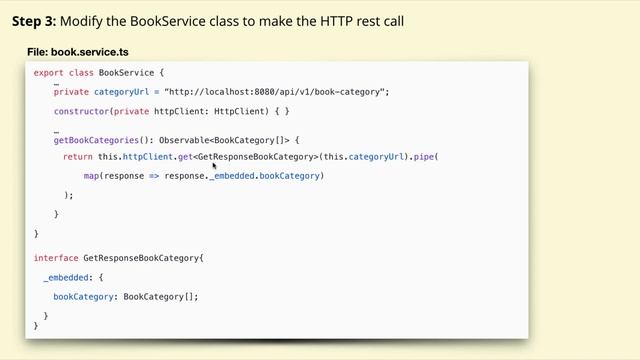Click 'export class BookService {' line
Screen dimensions: 640x360
(99, 73)
